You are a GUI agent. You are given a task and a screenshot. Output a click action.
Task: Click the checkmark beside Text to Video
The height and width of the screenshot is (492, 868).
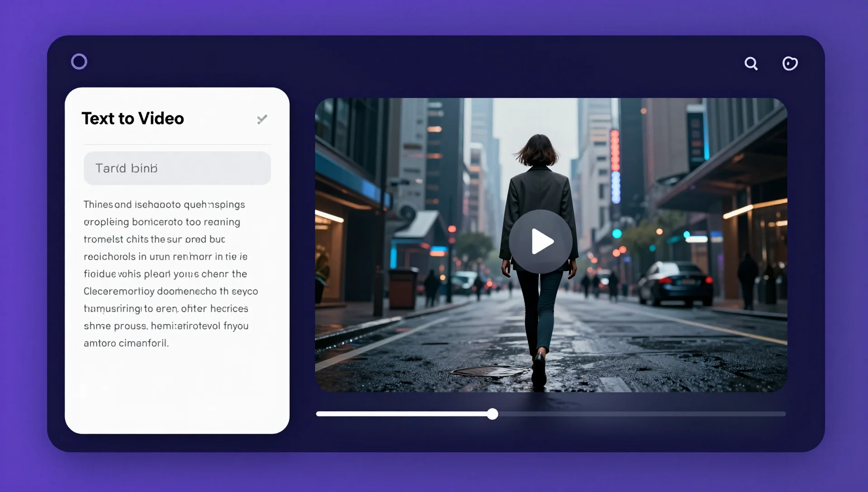[x=262, y=119]
